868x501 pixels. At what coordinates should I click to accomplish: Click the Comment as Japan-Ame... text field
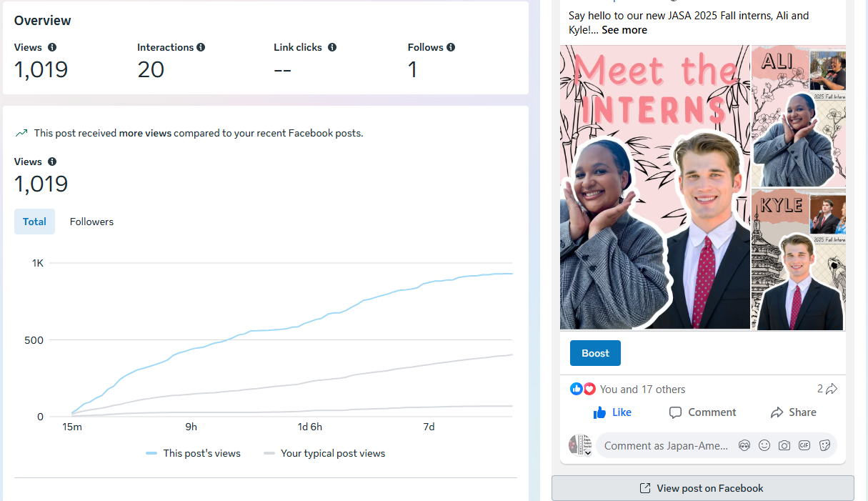click(666, 445)
